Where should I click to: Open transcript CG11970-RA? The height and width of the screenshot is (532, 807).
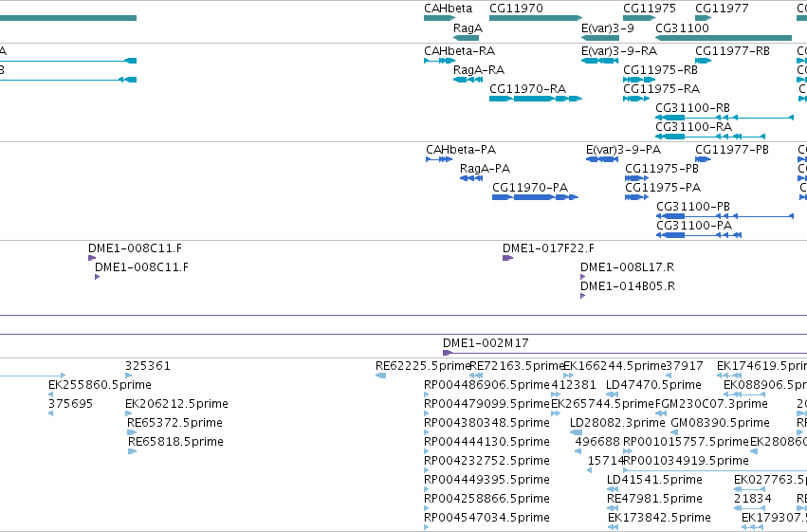coord(535,99)
